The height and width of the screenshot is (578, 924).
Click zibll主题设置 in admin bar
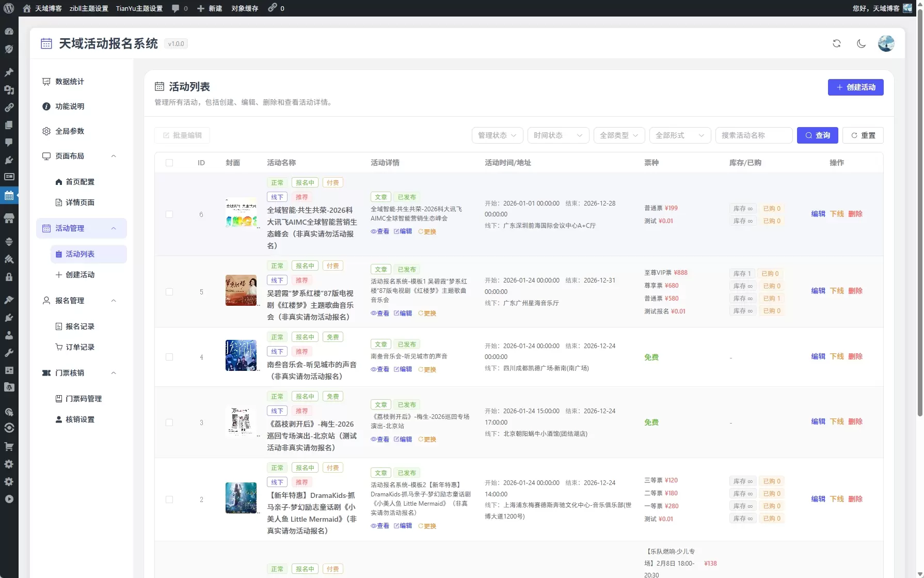89,8
